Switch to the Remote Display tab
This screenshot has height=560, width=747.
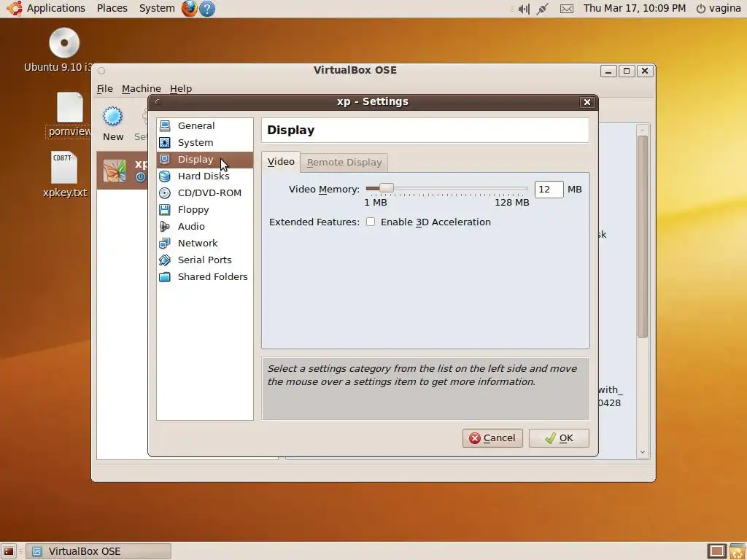click(x=344, y=163)
